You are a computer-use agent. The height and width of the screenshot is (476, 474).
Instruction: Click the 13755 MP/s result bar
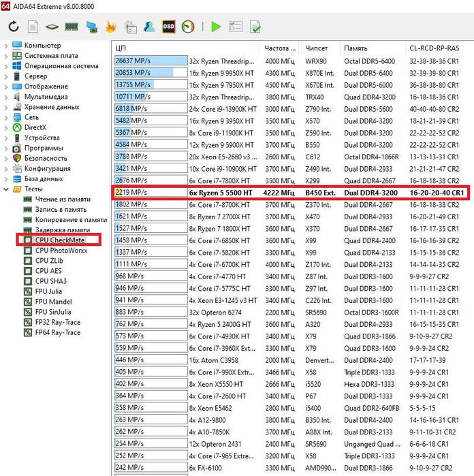pos(151,84)
